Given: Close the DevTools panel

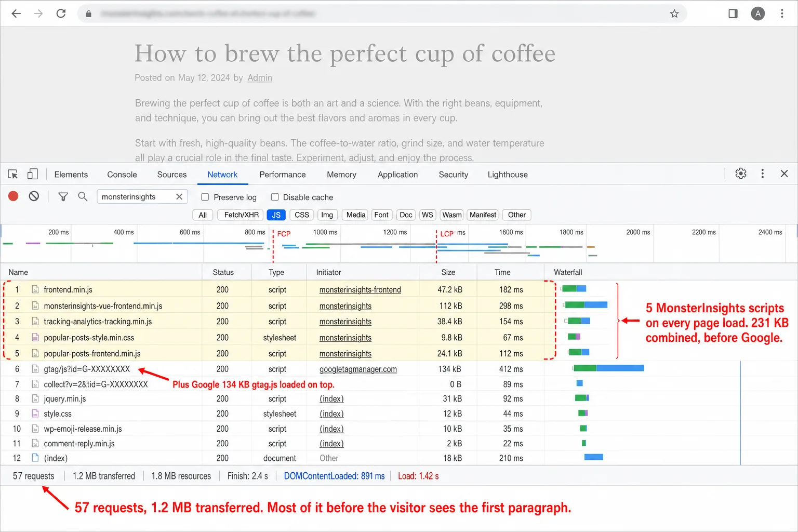Looking at the screenshot, I should (x=784, y=174).
